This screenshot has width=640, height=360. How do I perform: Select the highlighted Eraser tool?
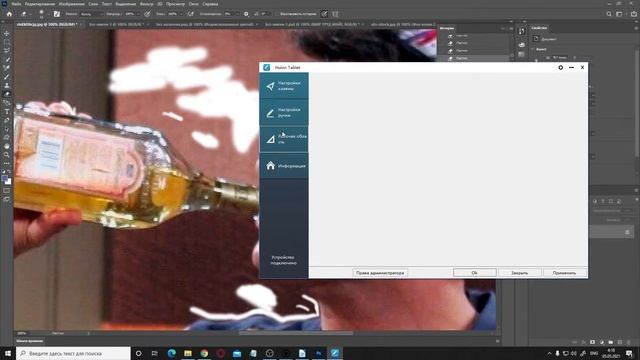point(7,94)
